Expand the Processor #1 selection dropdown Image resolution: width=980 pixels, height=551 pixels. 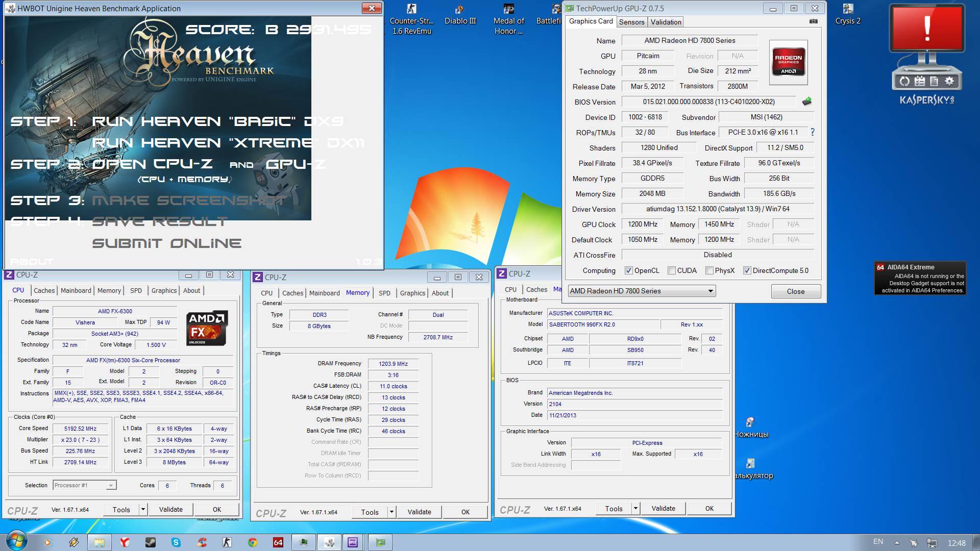(x=110, y=485)
